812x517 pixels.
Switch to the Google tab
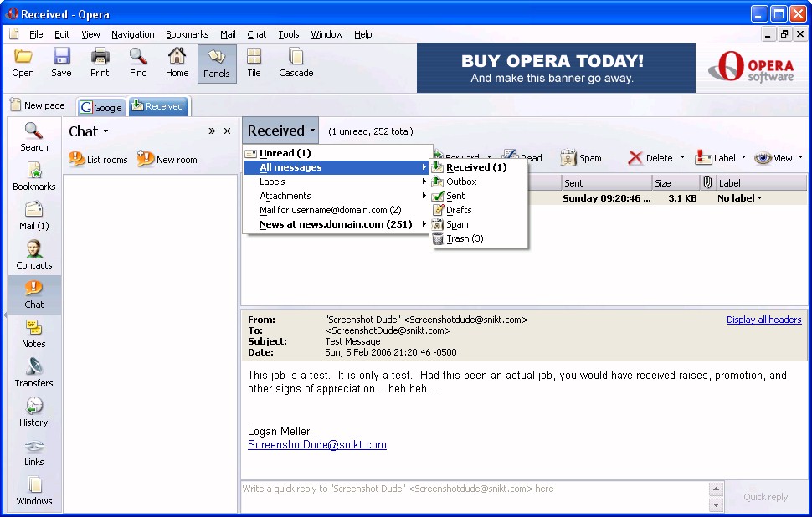101,107
